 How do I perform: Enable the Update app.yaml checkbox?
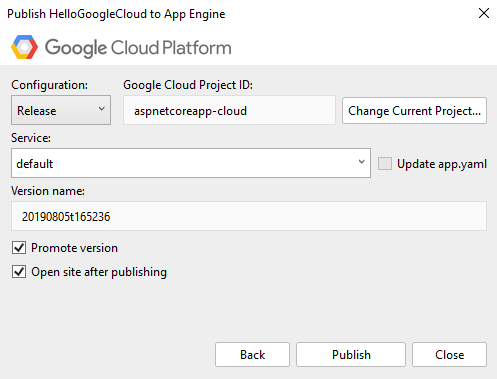pos(385,164)
